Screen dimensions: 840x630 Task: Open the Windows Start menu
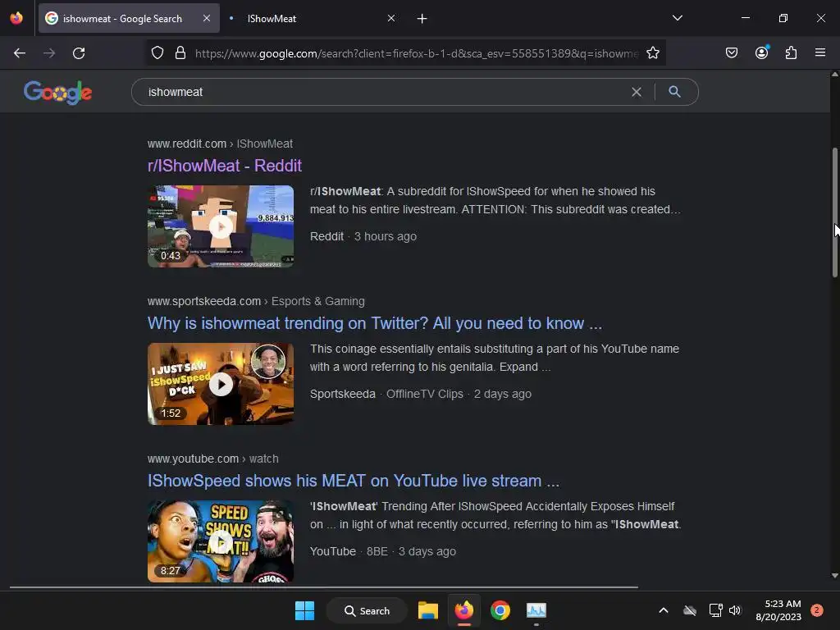(x=305, y=610)
